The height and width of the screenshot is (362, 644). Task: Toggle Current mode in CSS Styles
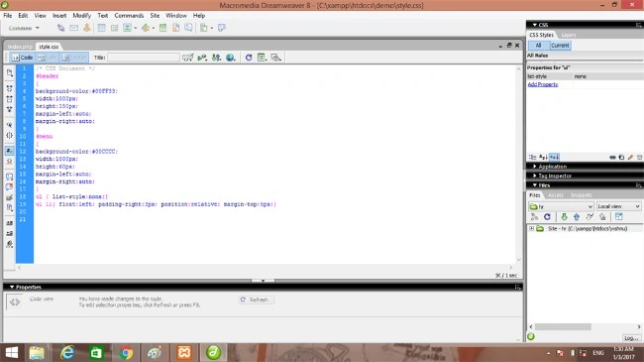click(560, 46)
